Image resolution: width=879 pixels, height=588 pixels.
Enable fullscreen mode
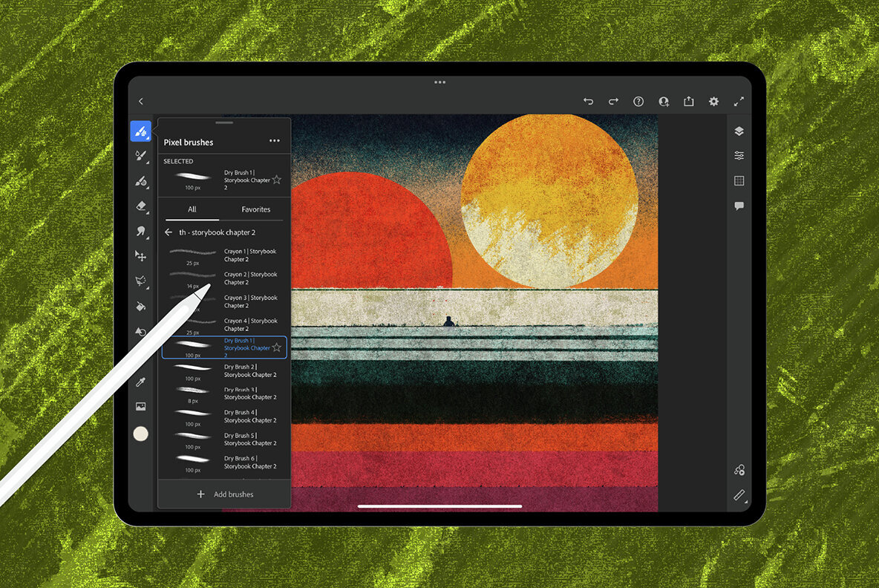pos(739,101)
